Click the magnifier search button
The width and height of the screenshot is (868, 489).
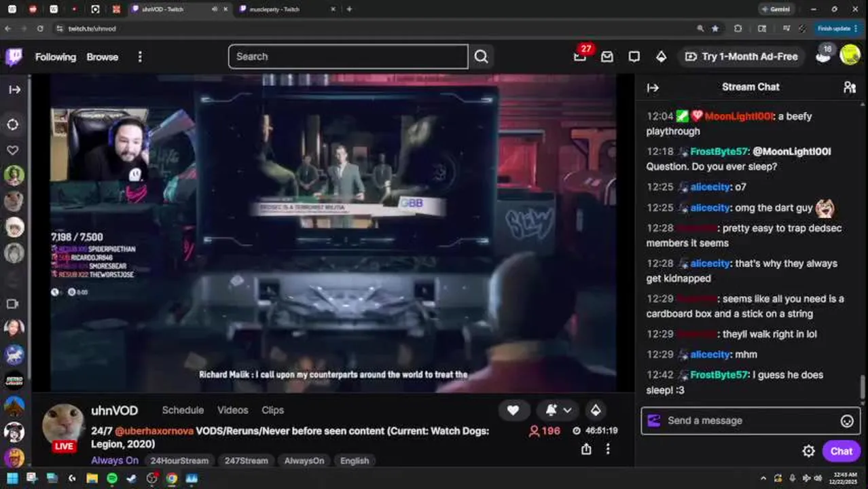pyautogui.click(x=481, y=56)
